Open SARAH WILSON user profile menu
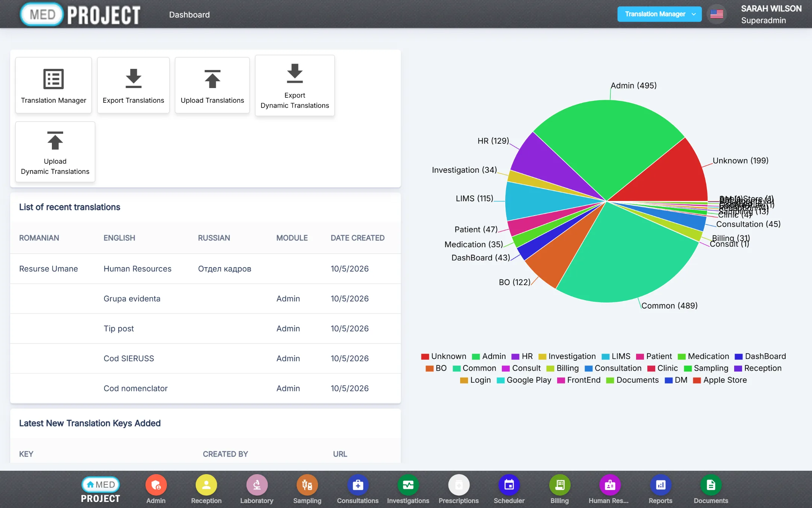Image resolution: width=812 pixels, height=508 pixels. 771,14
